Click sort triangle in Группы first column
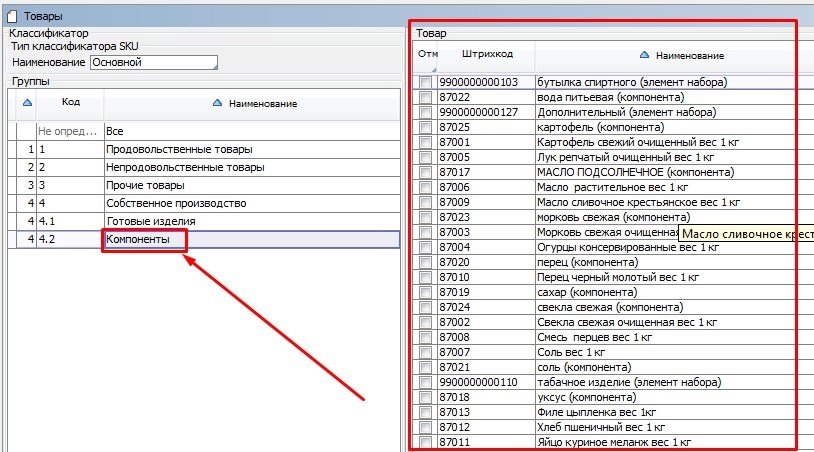814x452 pixels. pos(27,102)
